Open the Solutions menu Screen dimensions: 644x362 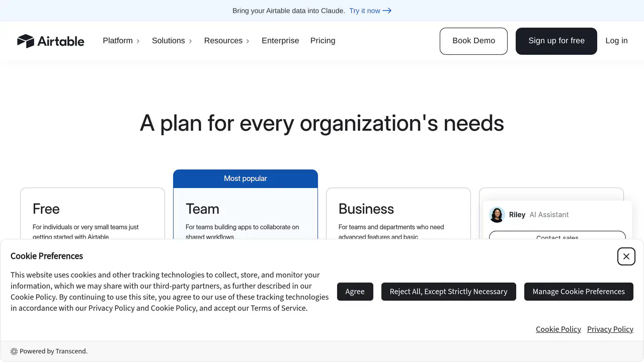pyautogui.click(x=172, y=41)
